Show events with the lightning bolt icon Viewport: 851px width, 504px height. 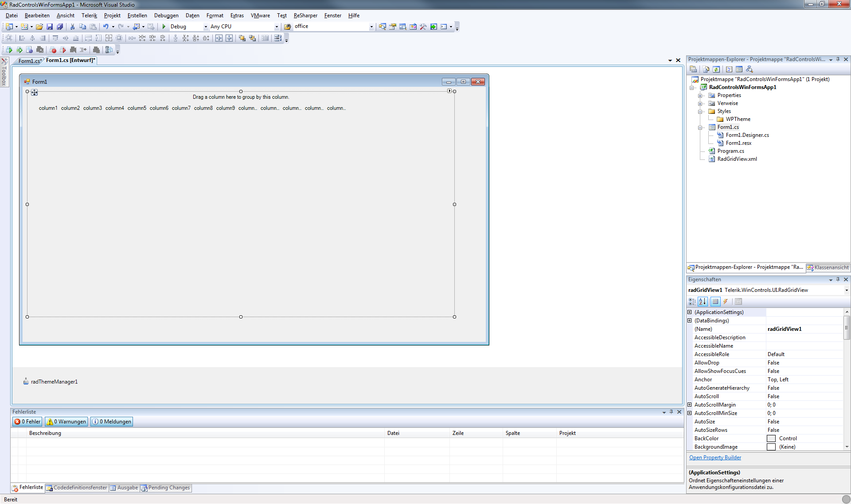pyautogui.click(x=726, y=302)
